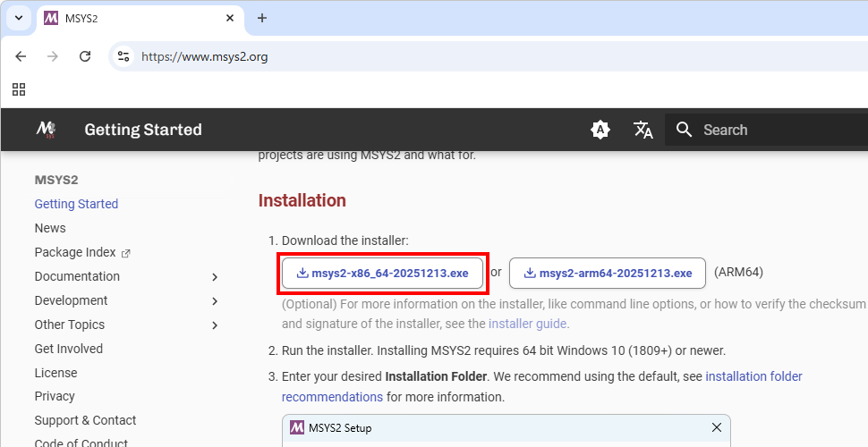The image size is (868, 447).
Task: Open Code of Conduct in sidebar
Action: coord(81,443)
